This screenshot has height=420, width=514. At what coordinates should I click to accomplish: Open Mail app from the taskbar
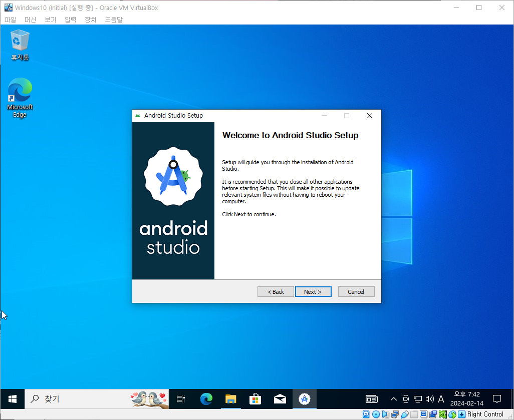pyautogui.click(x=280, y=398)
